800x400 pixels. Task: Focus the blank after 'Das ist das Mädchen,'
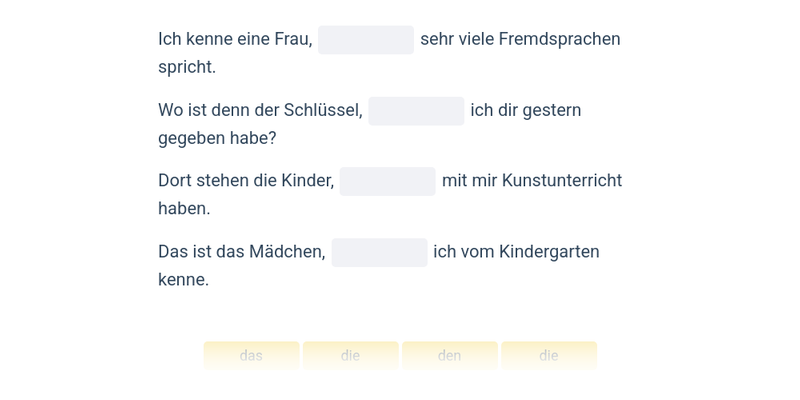pos(379,252)
